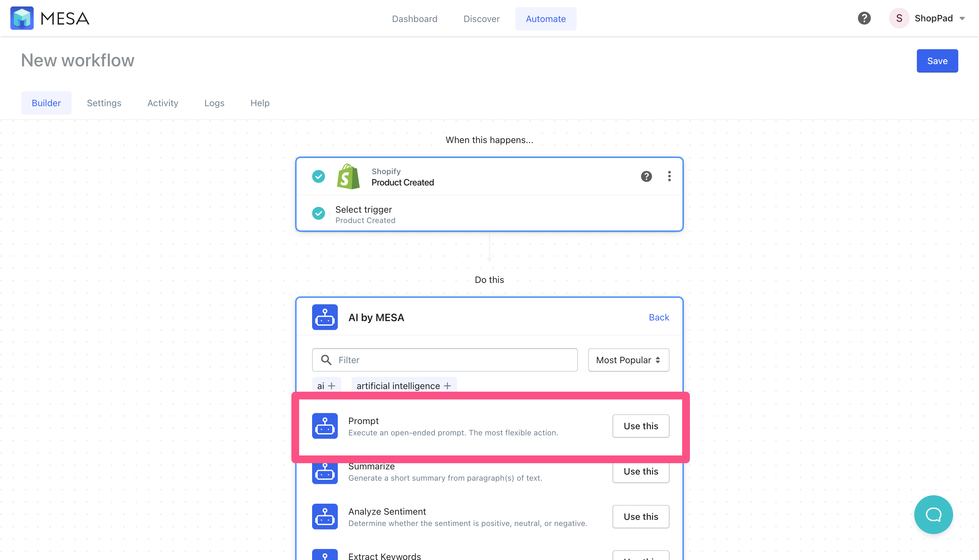Click the New workflow title
Screen dimensions: 979x560
click(78, 60)
